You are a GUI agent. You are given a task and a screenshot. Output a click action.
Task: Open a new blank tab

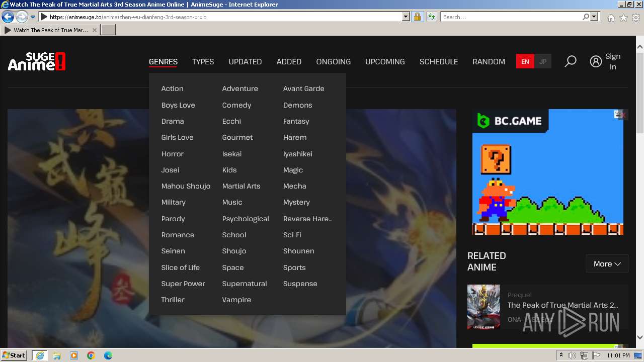tap(108, 30)
